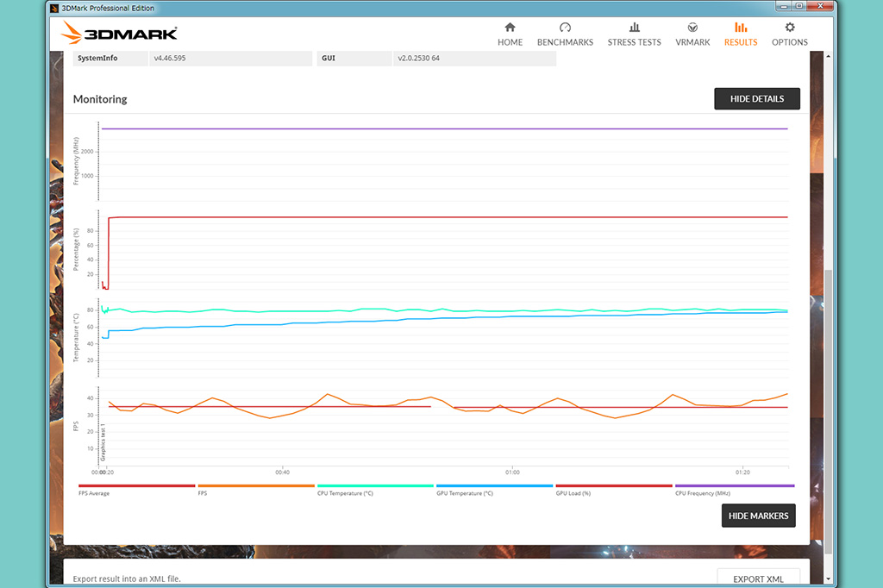Image resolution: width=883 pixels, height=588 pixels.
Task: Click the HIDE DETAILS button
Action: (x=757, y=98)
